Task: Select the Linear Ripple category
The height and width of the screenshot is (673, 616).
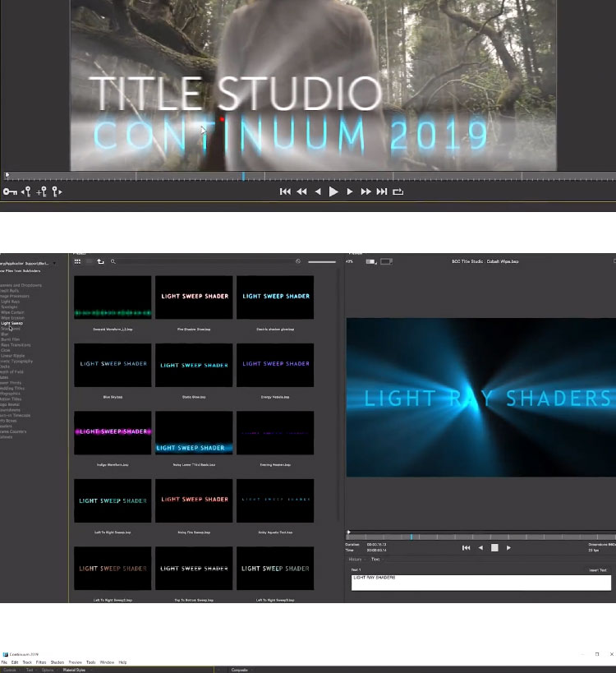Action: (13, 356)
